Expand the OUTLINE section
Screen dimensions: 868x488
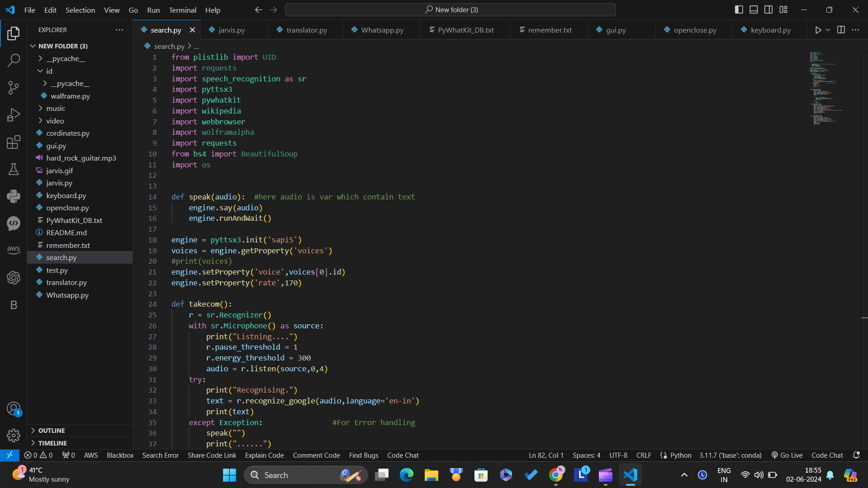52,431
